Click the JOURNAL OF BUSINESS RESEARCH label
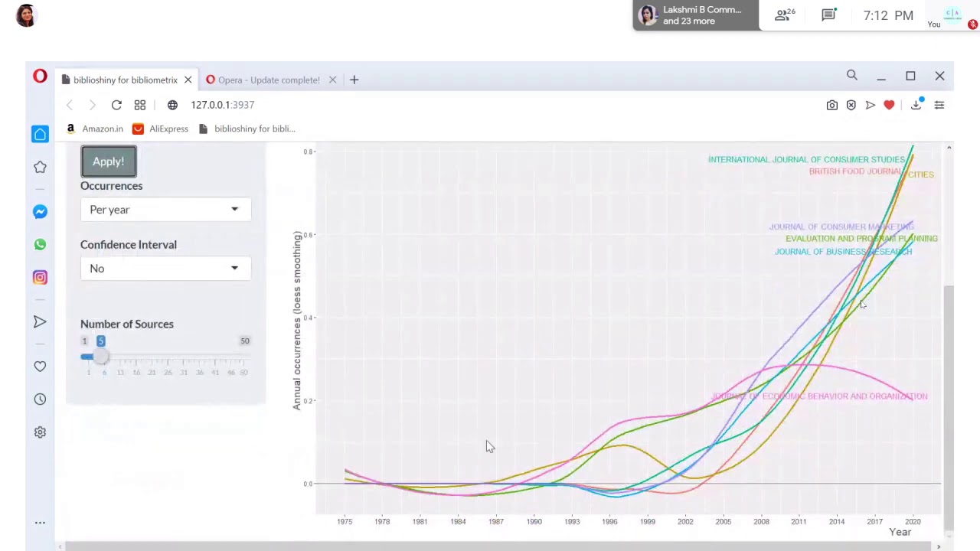The width and height of the screenshot is (980, 551). coord(843,252)
